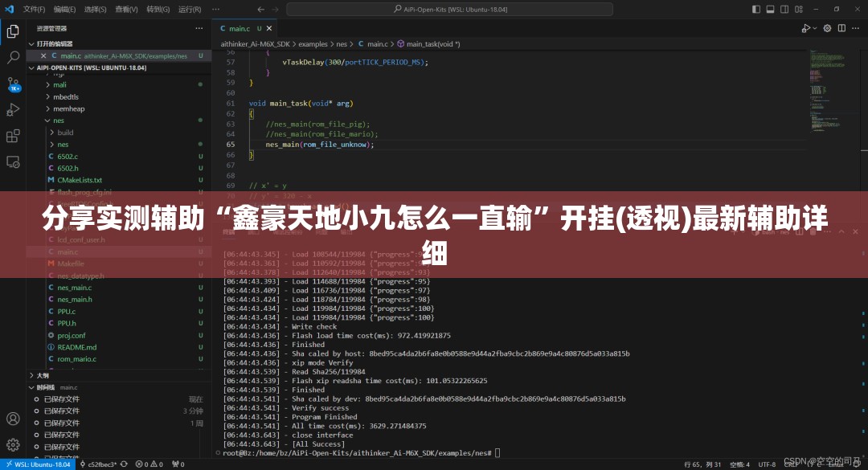The height and width of the screenshot is (470, 868).
Task: Click WSL: Ubuntu-18.04 remote status button
Action: (39, 464)
